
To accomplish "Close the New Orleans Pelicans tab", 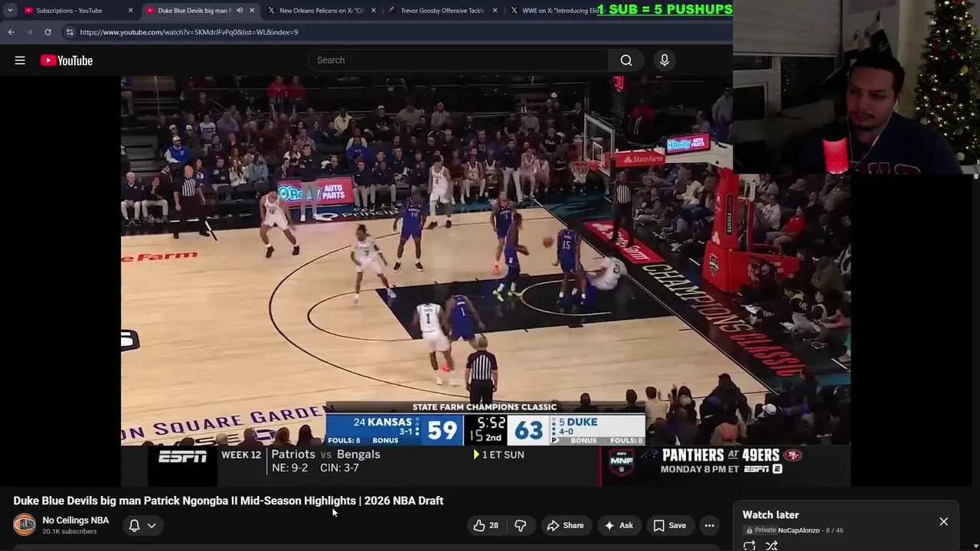I will 374,11.
